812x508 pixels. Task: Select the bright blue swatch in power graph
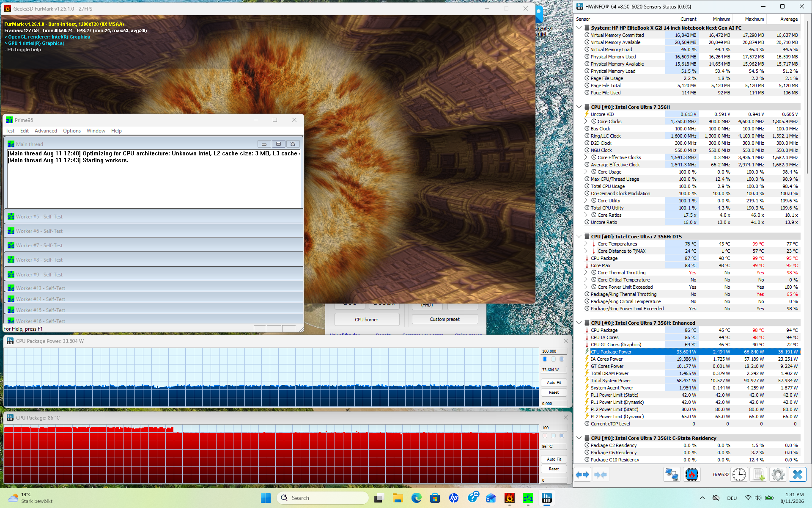click(x=545, y=359)
